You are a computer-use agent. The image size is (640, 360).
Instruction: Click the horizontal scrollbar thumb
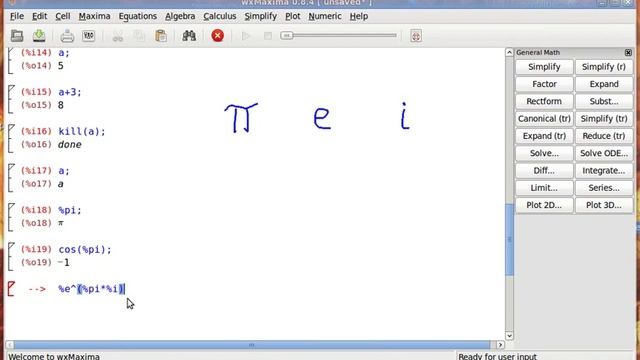click(x=252, y=345)
